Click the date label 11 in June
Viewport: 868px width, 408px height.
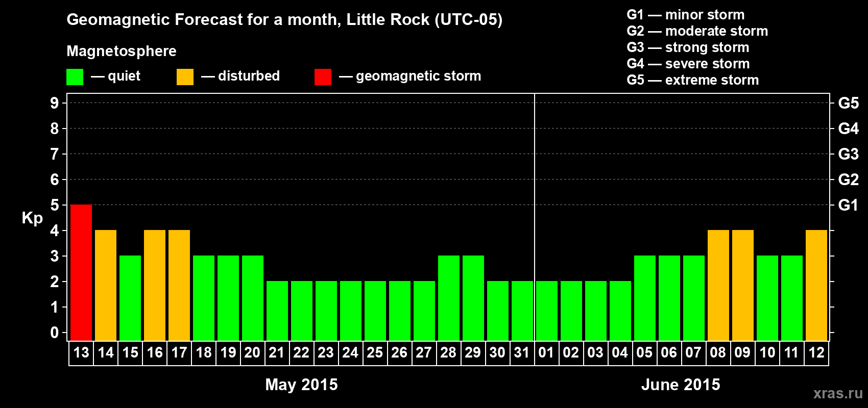(792, 353)
